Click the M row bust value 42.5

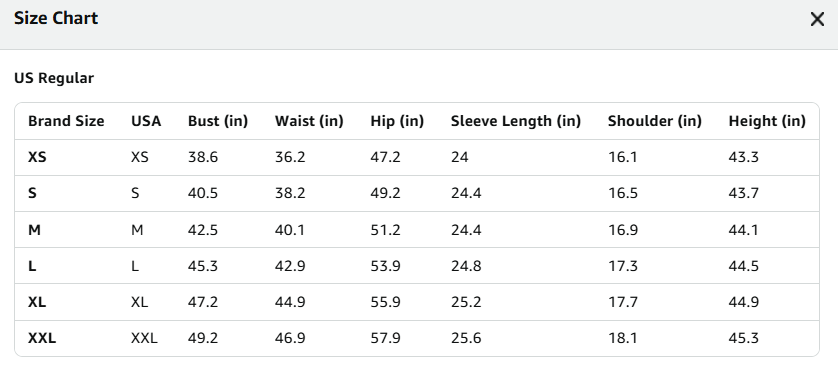[203, 230]
